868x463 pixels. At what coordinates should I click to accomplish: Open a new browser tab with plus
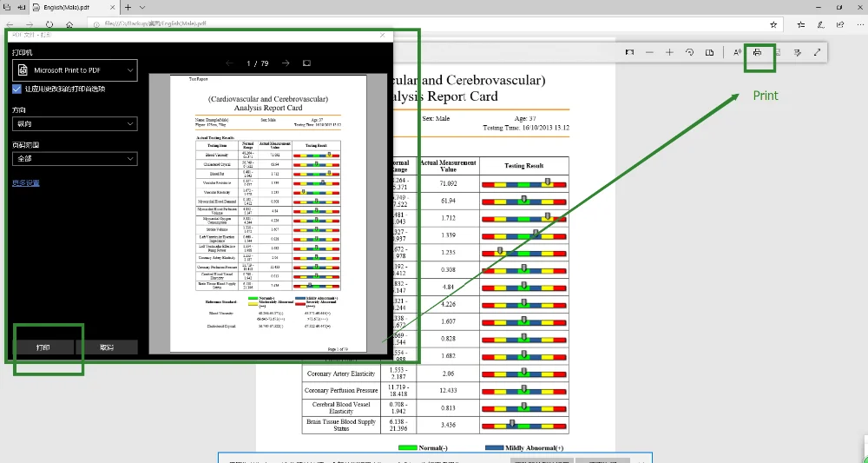[x=127, y=7]
